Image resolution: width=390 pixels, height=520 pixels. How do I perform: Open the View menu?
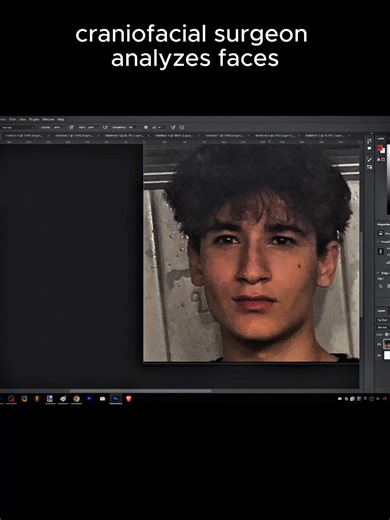click(x=23, y=119)
